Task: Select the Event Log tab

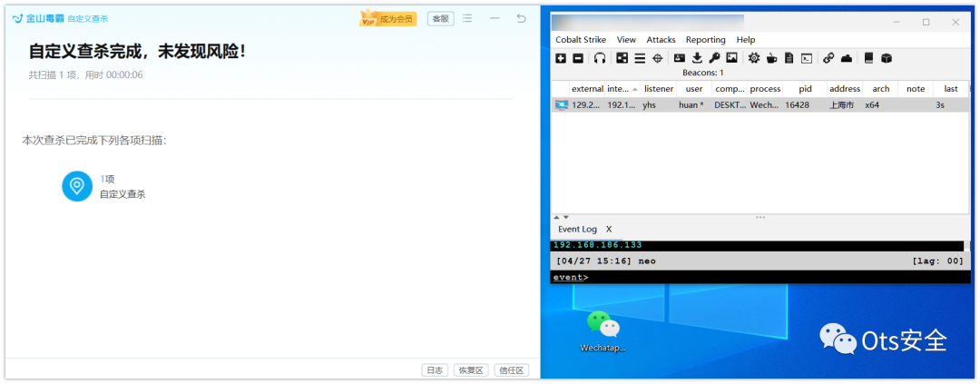Action: coord(577,229)
